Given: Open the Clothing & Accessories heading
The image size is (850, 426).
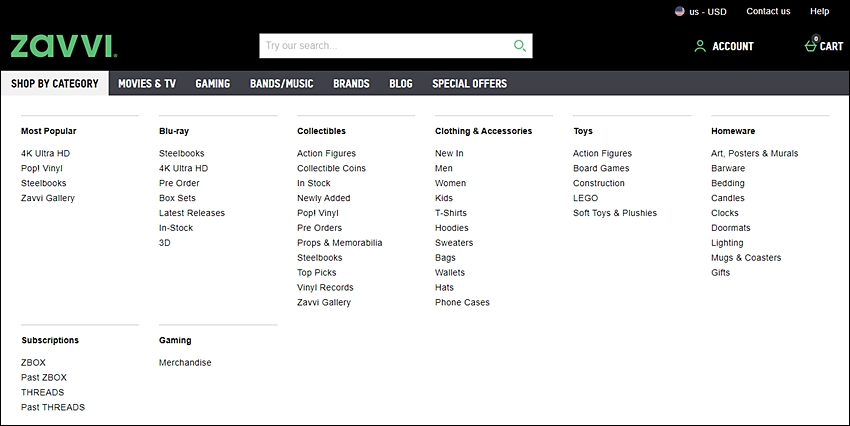Looking at the screenshot, I should click(x=484, y=131).
